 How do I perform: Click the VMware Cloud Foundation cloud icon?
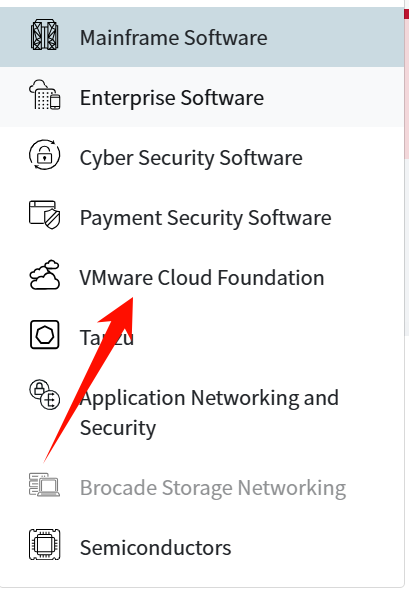44,275
